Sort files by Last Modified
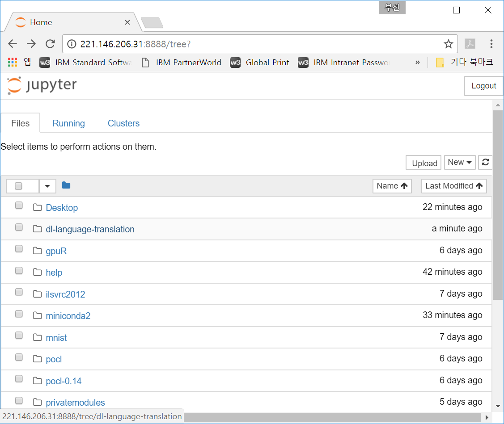The image size is (504, 424). [x=454, y=185]
